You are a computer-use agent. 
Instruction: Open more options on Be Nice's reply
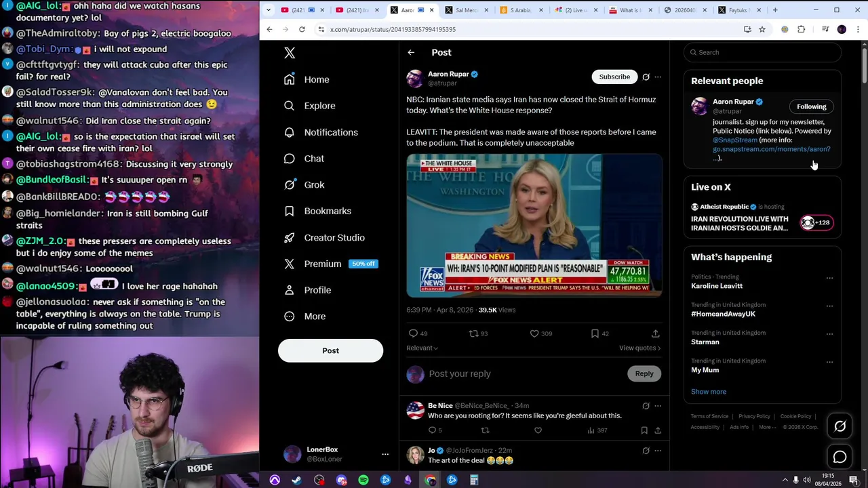coord(658,406)
